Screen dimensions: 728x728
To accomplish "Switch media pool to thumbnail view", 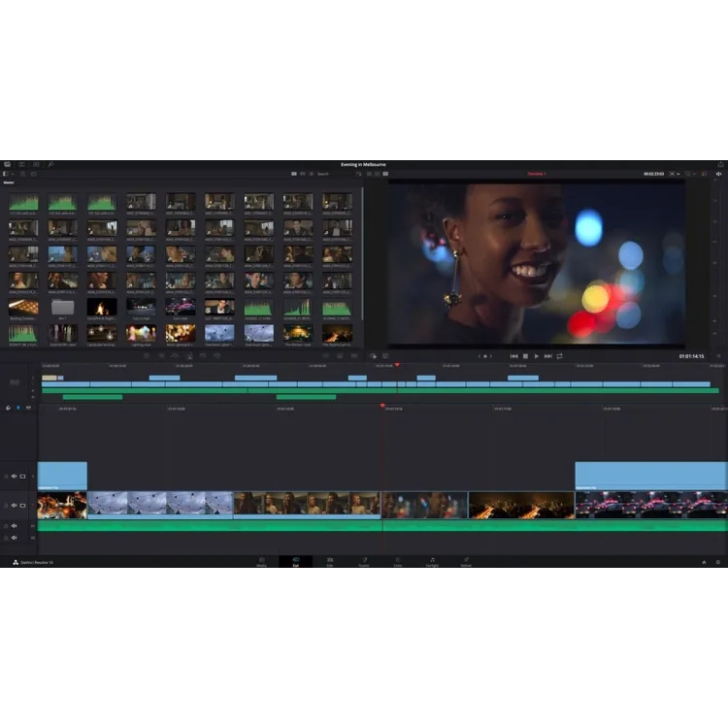I will (x=294, y=174).
